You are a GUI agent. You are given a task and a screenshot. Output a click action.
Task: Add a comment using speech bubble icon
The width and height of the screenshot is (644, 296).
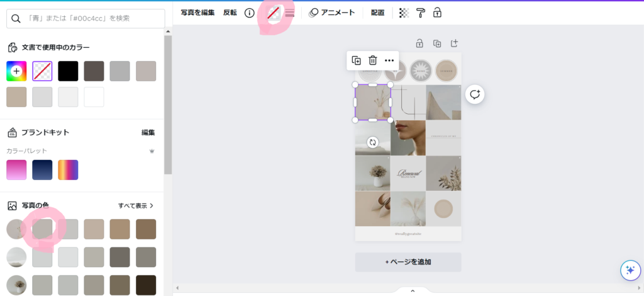coord(475,94)
